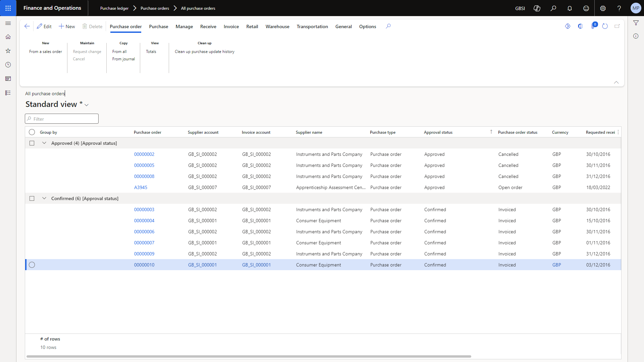
Task: Open the Settings gear
Action: click(603, 8)
